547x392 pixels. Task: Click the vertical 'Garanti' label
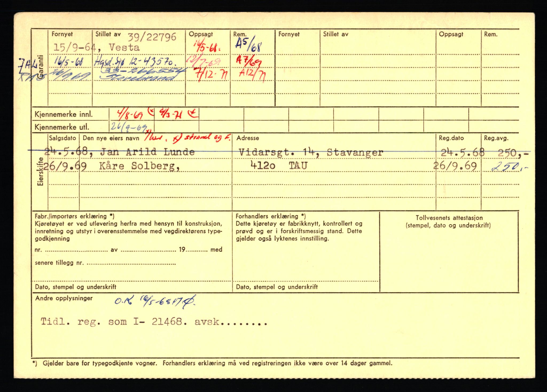(40, 67)
